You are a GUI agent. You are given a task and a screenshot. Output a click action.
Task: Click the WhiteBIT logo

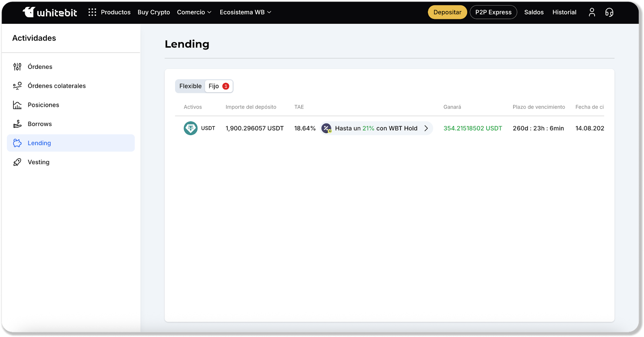pyautogui.click(x=50, y=12)
